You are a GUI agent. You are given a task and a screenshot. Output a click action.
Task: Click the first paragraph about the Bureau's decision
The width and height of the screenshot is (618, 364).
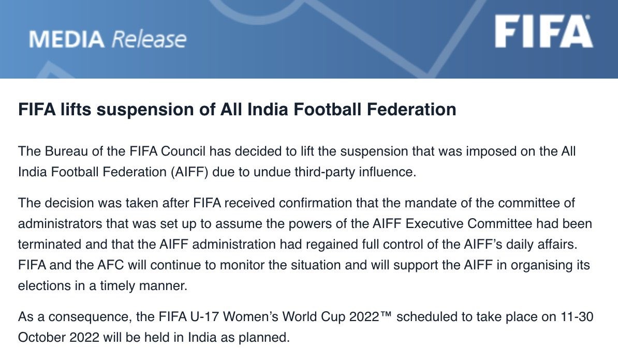point(297,162)
